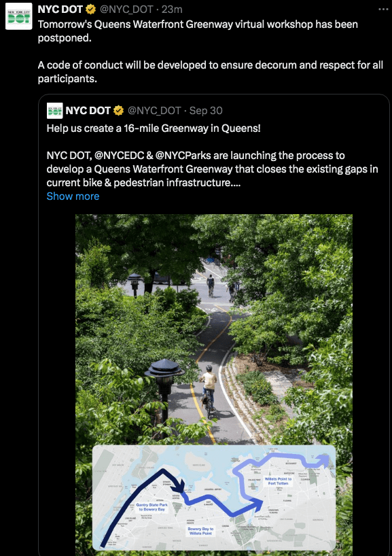Open the NYC DOT profile avatar at top
Viewport: 392px width, 556px height.
[x=19, y=16]
